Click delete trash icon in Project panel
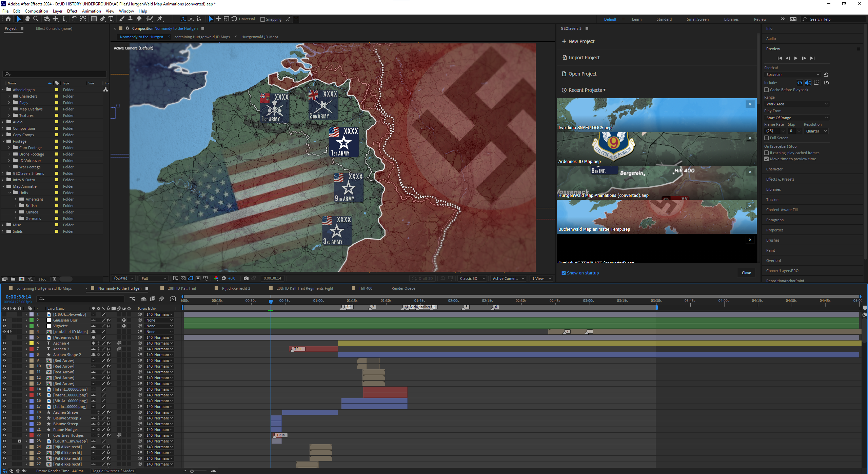Image resolution: width=868 pixels, height=474 pixels. (x=54, y=279)
